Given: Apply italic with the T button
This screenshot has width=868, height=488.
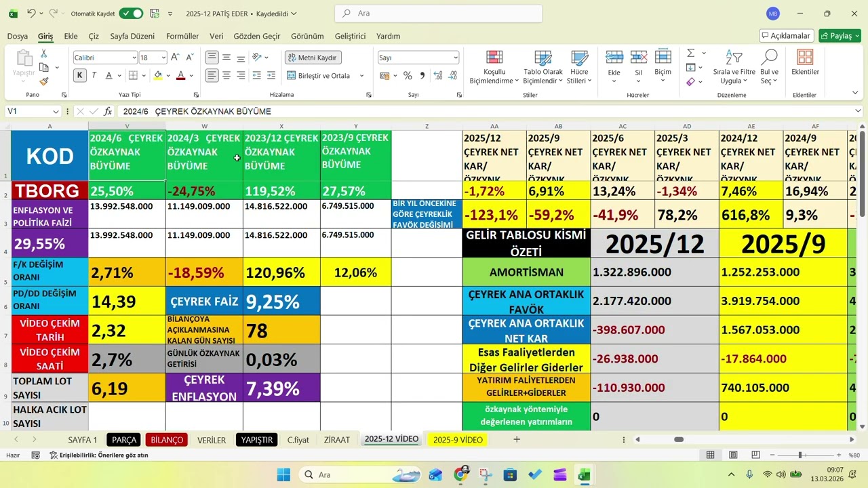Looking at the screenshot, I should tap(94, 75).
